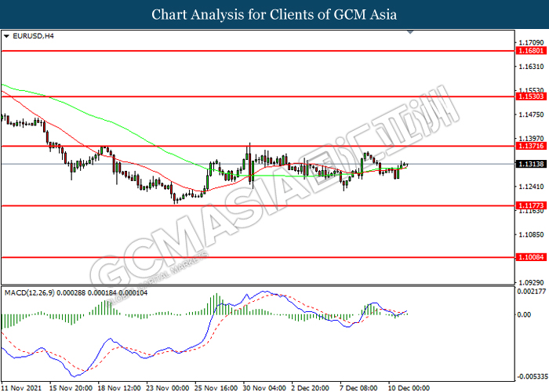Click the 23 Nov 00:00 time label
This screenshot has width=549, height=392.
[x=167, y=388]
